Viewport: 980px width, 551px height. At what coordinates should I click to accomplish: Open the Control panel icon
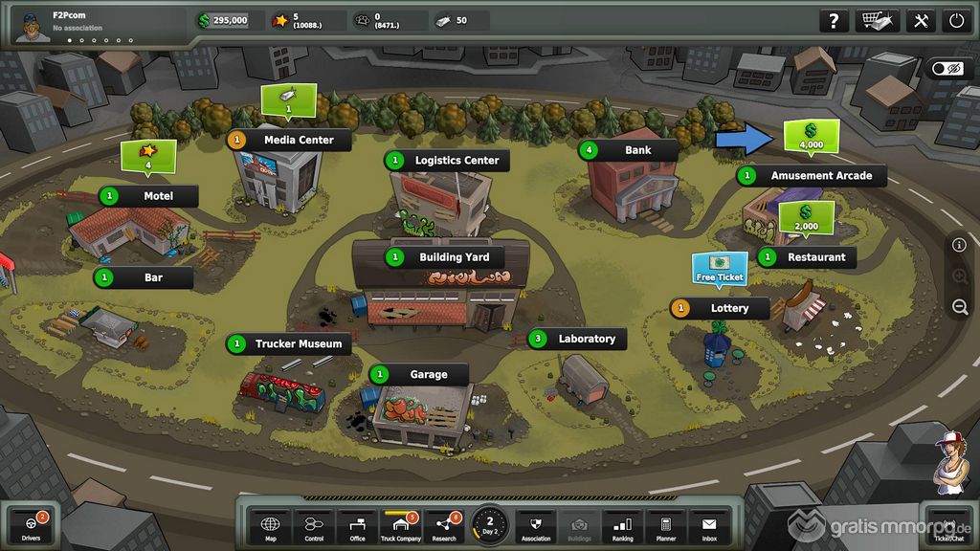click(314, 527)
